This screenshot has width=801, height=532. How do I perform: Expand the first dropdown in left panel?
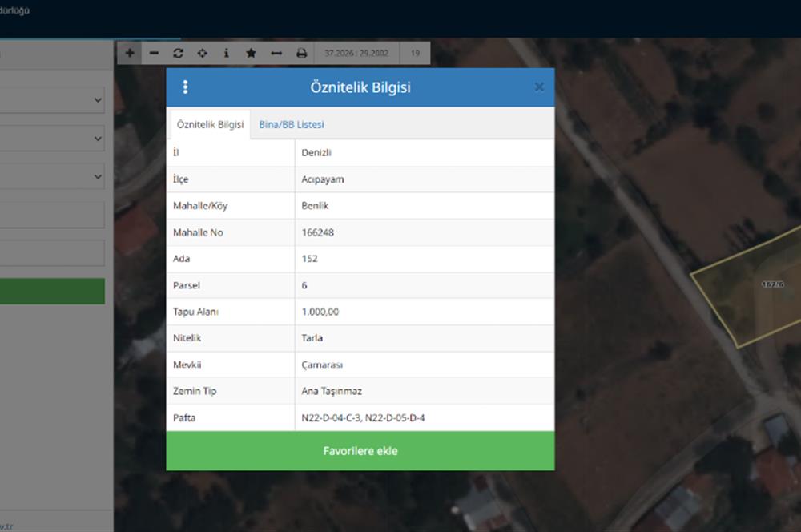coord(51,100)
